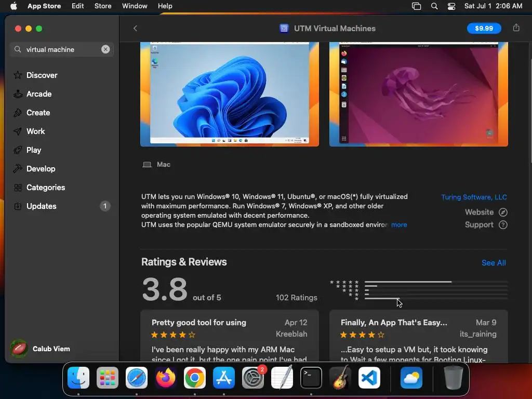Launch Google Chrome from the Dock

pos(195,378)
